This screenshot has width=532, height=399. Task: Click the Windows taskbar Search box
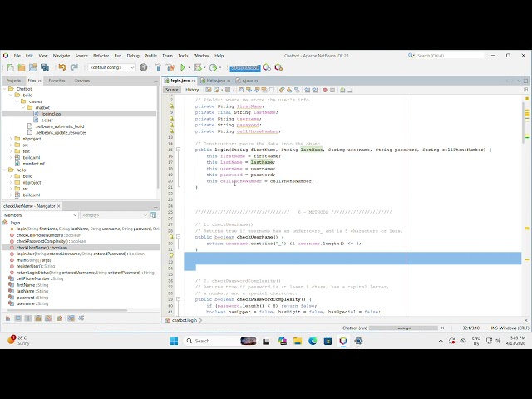click(220, 341)
